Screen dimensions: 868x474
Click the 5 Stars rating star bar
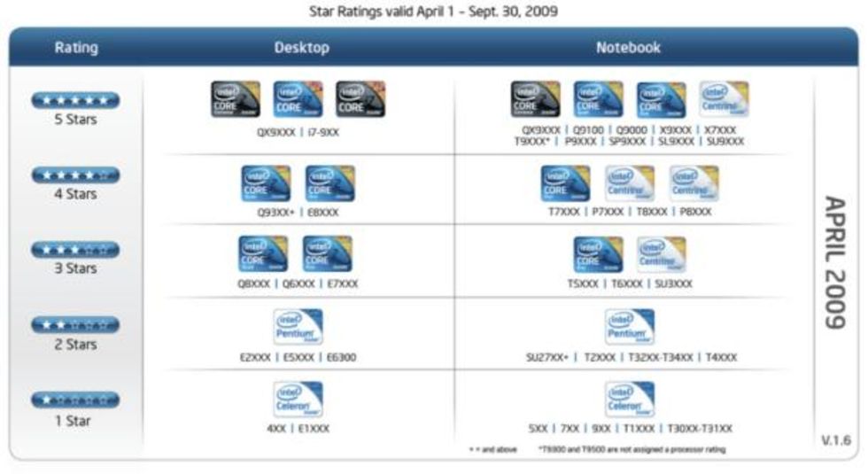click(x=75, y=100)
